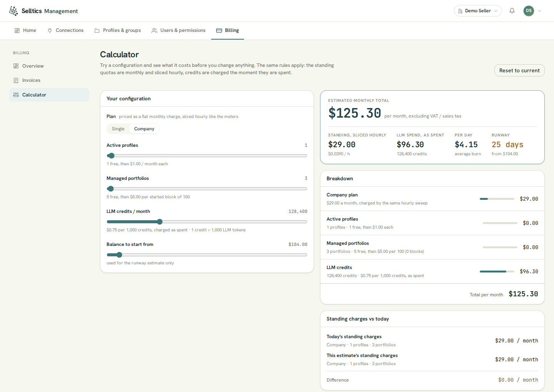Click the Overview sidebar icon
554x392 pixels.
pos(16,66)
